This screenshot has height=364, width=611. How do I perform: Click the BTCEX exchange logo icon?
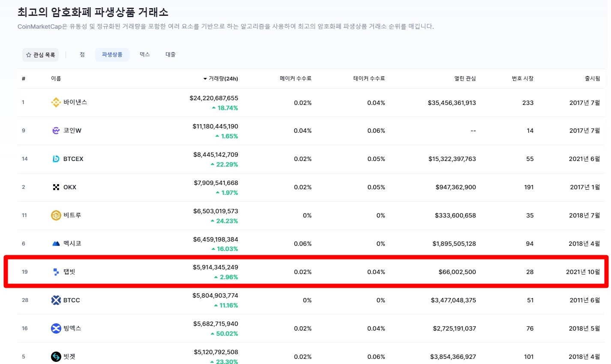click(x=56, y=159)
